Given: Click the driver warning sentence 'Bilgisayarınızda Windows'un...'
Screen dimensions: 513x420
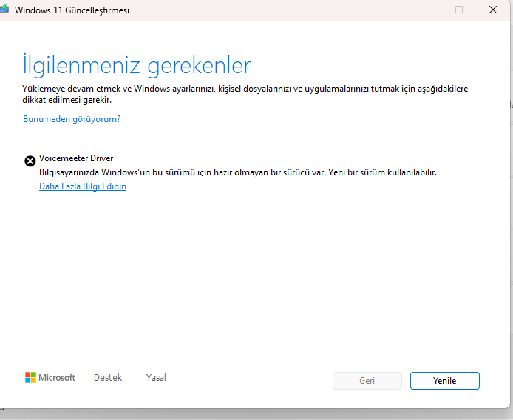Looking at the screenshot, I should pos(238,172).
